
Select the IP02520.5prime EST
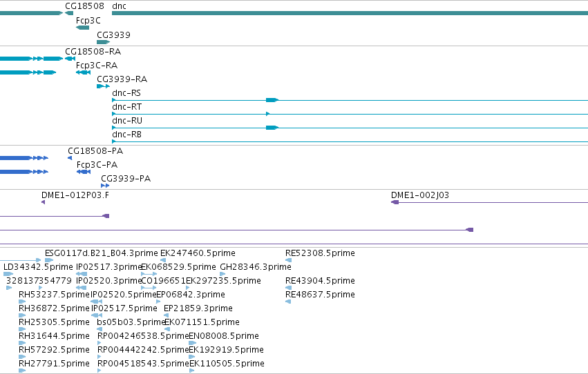pyautogui.click(x=96, y=302)
